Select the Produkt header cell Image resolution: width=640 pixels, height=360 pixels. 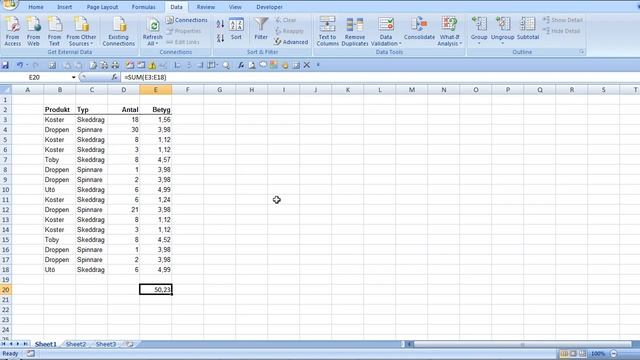60,109
